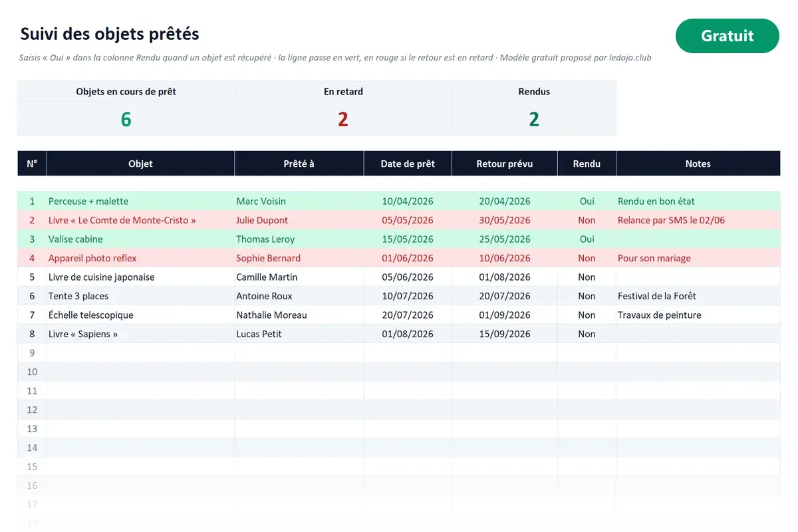
Task: Select the Perceuse + malette cell
Action: (140, 201)
